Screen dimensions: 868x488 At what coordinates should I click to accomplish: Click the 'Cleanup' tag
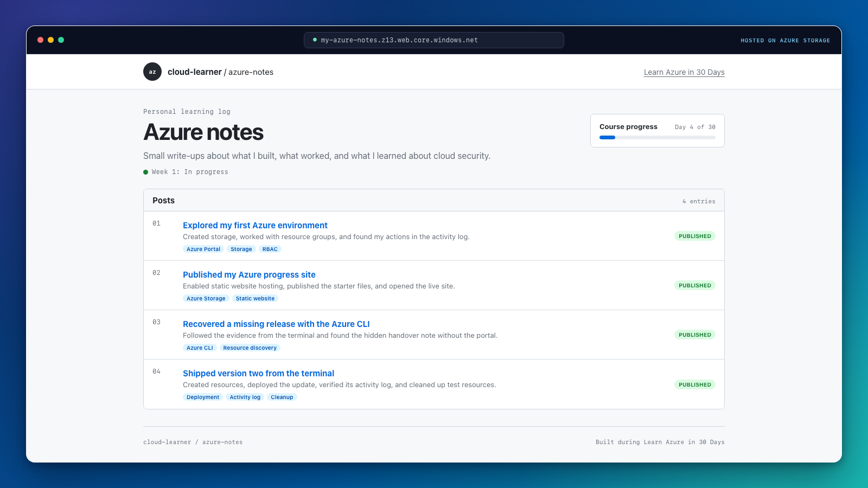[x=282, y=397]
